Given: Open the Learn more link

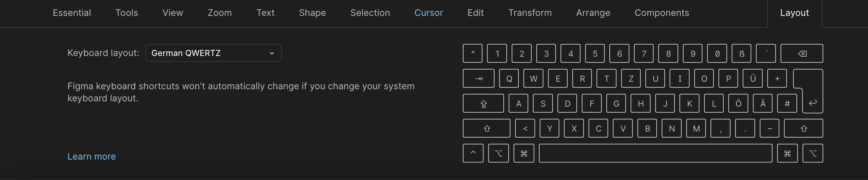Looking at the screenshot, I should [x=92, y=157].
